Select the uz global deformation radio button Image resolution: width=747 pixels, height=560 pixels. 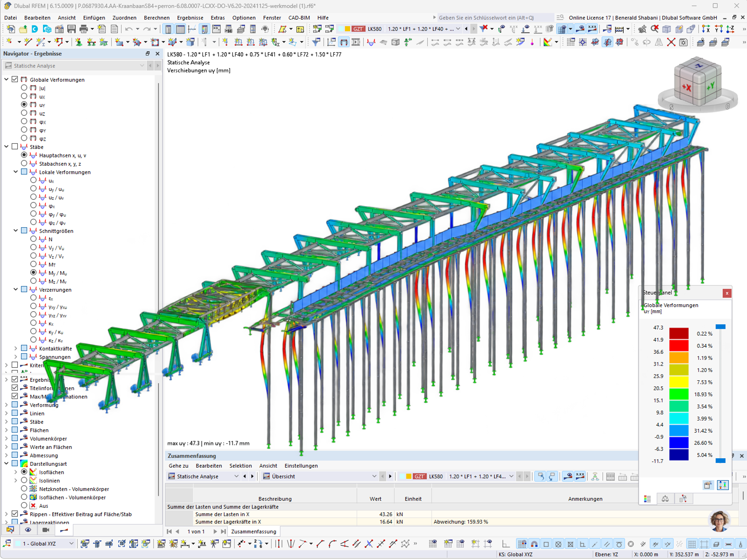coord(24,113)
